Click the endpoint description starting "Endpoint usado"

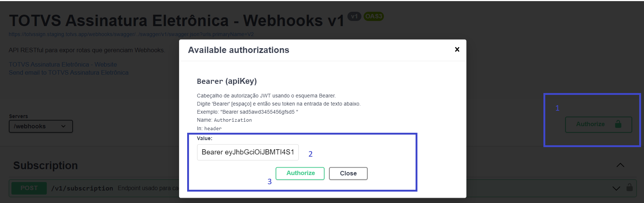click(x=148, y=188)
